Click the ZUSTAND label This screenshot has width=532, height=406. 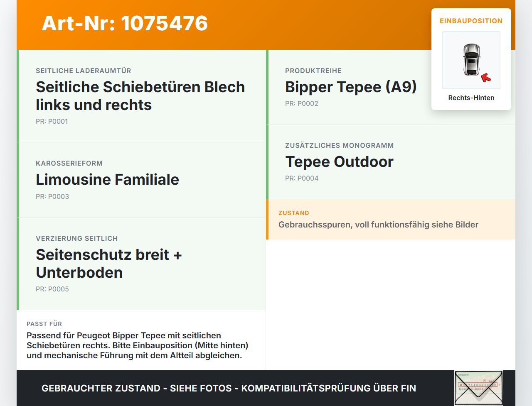click(294, 213)
